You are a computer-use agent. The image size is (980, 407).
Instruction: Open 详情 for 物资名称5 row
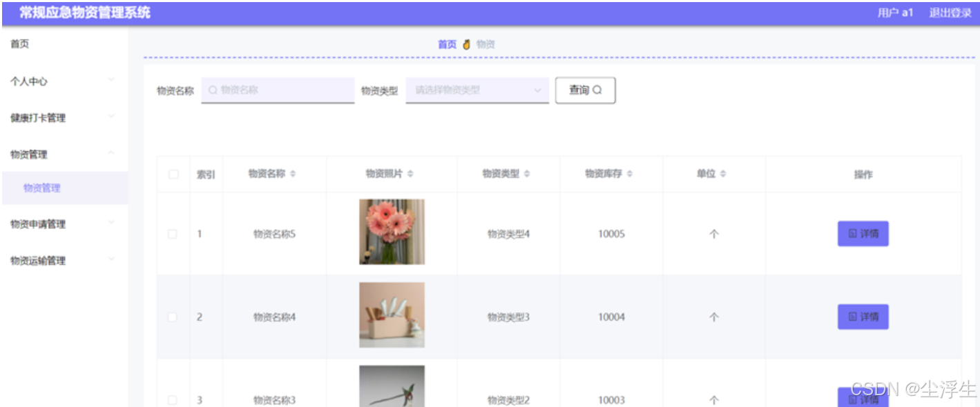pos(863,234)
